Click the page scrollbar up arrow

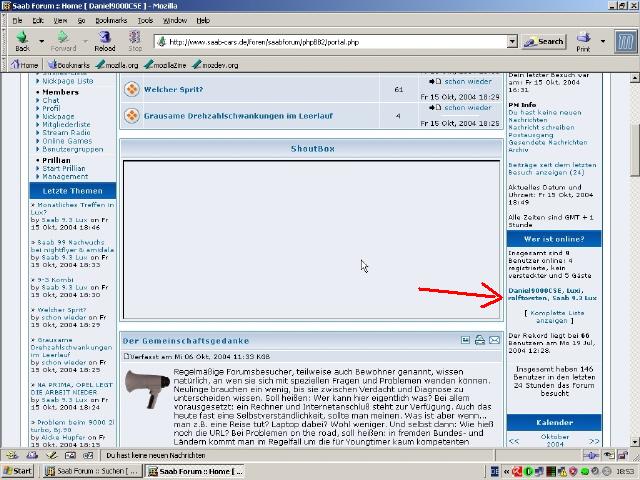(x=634, y=78)
